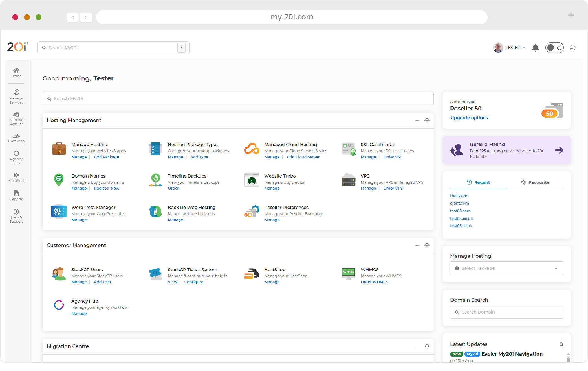588x371 pixels.
Task: Click the 20i logo
Action: [x=17, y=47]
